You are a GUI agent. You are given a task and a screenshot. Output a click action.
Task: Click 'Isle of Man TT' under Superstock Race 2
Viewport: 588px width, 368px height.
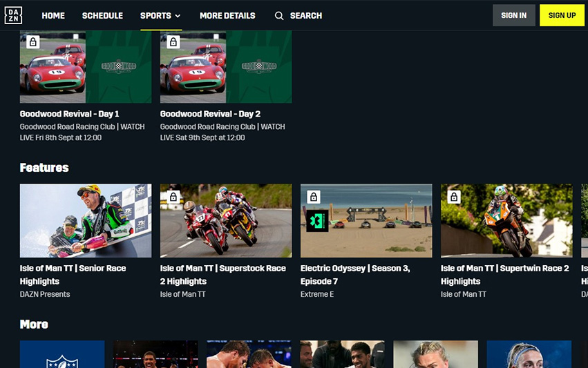[x=182, y=294]
